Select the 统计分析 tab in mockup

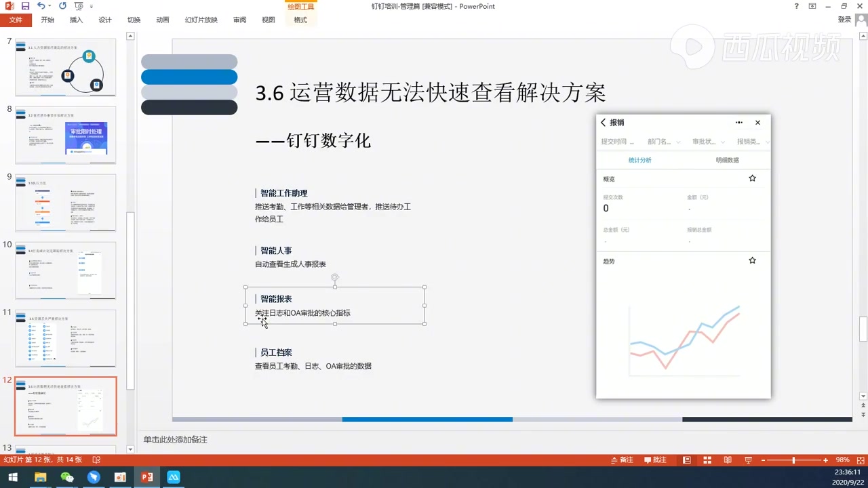point(639,160)
